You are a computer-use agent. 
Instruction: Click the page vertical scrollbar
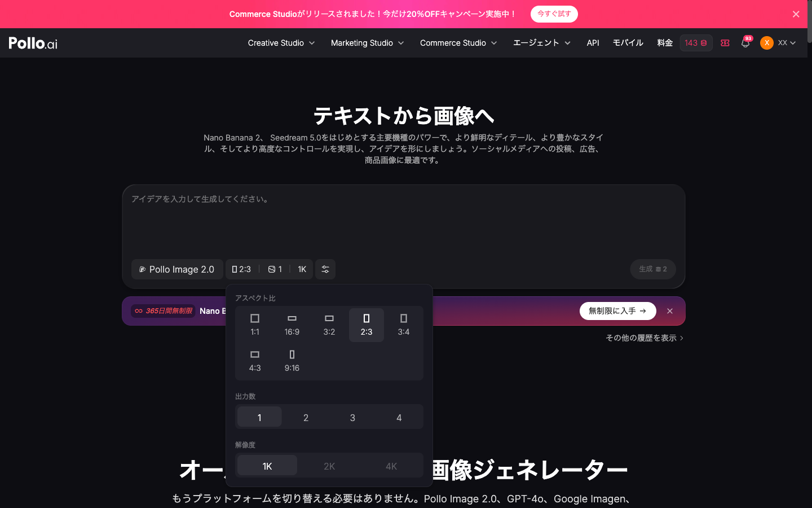(x=810, y=23)
